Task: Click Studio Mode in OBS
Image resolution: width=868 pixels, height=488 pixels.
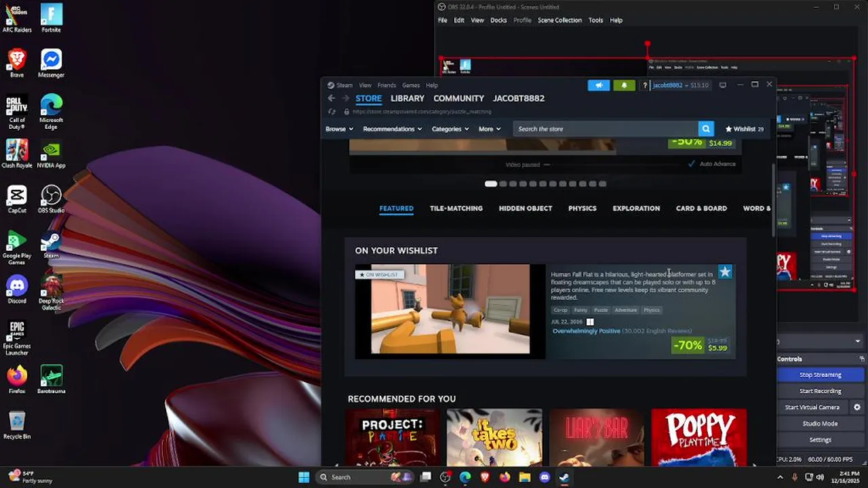Action: 821,424
